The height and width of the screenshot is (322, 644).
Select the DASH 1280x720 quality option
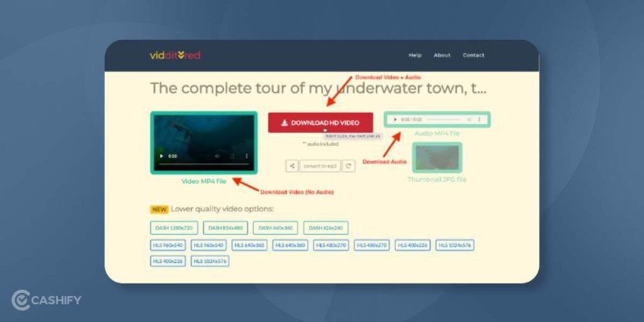point(174,228)
